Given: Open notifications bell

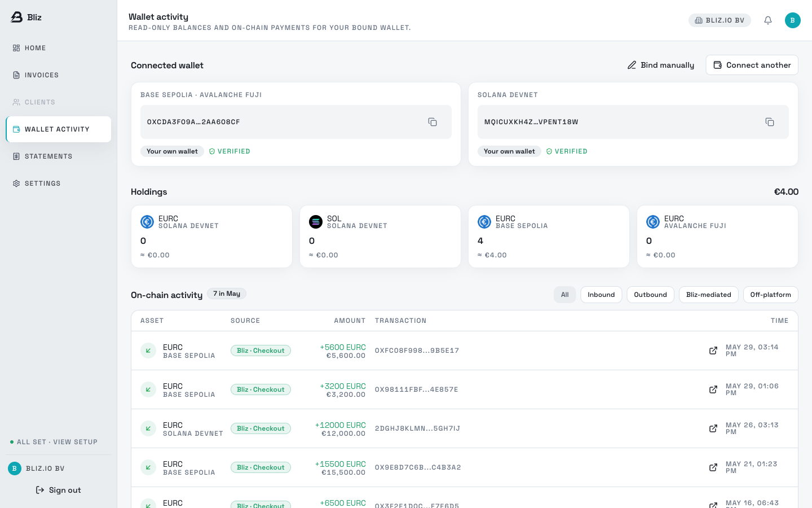Looking at the screenshot, I should pyautogui.click(x=768, y=20).
